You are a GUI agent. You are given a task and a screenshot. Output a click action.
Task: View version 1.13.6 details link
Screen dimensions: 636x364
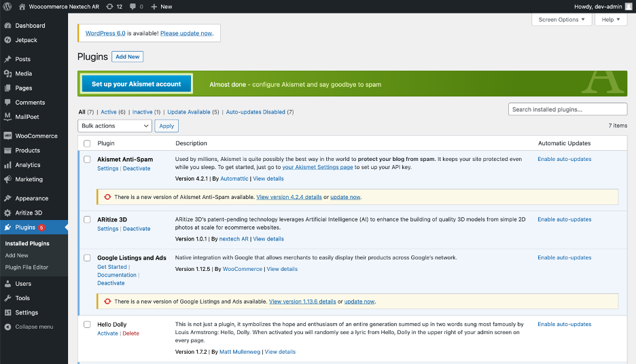[x=302, y=302]
